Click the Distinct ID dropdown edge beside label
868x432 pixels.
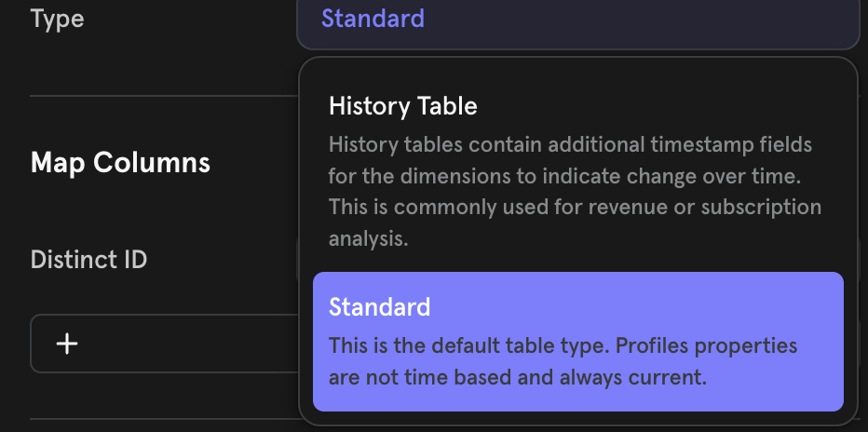pyautogui.click(x=296, y=261)
